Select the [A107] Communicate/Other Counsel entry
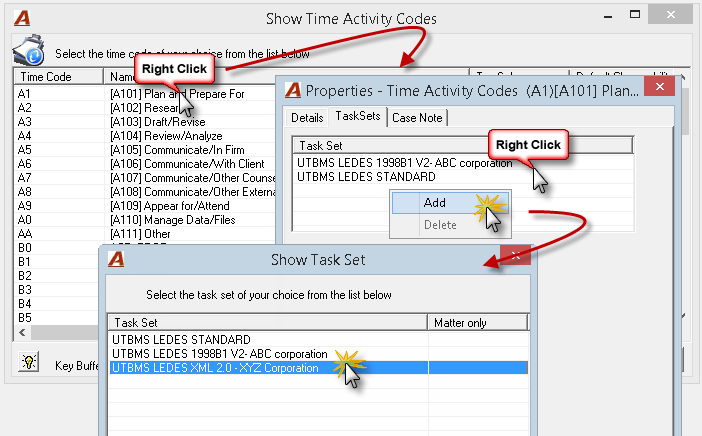Screen dimensions: 702x436 (193, 178)
